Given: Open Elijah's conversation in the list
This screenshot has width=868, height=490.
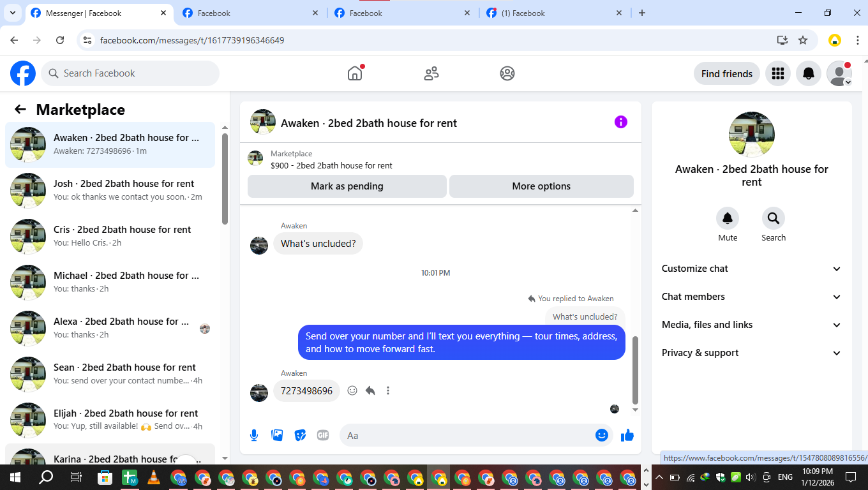Looking at the screenshot, I should pyautogui.click(x=110, y=420).
